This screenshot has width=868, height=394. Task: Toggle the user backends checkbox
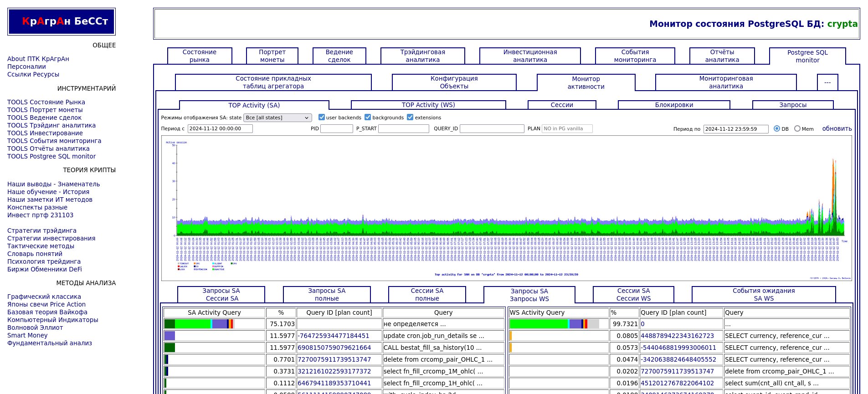click(322, 117)
